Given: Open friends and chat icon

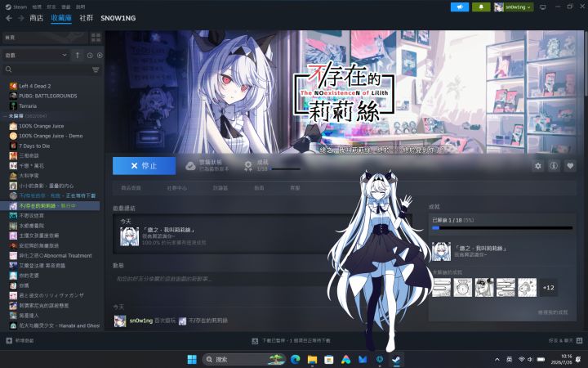Looking at the screenshot, I should (579, 340).
